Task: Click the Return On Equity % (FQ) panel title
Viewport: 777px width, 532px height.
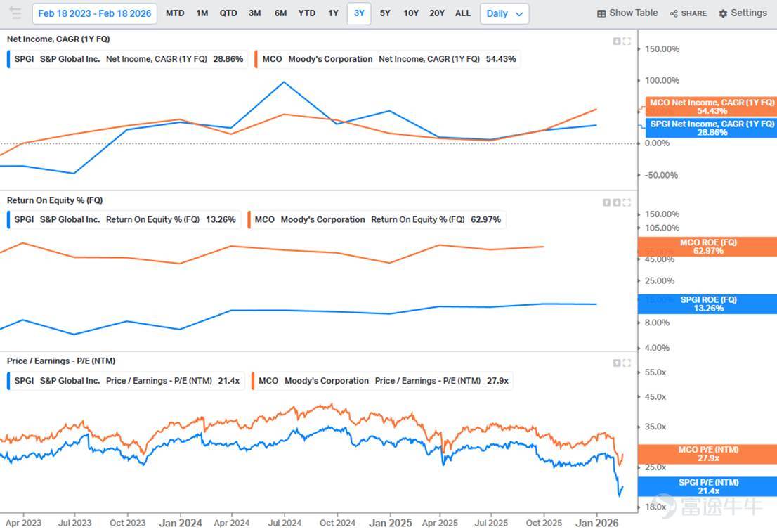Action: (55, 200)
